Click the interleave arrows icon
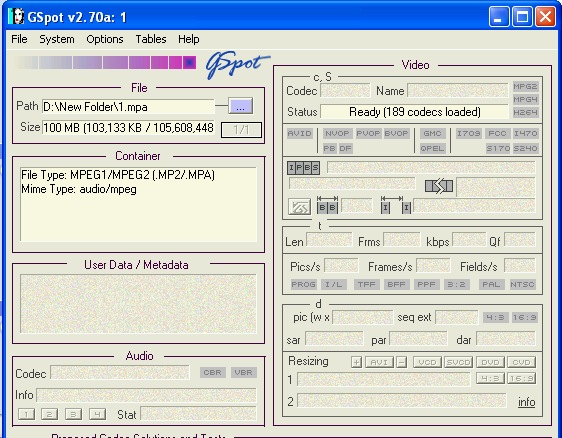Screen dimensions: 562x438 (x=439, y=186)
